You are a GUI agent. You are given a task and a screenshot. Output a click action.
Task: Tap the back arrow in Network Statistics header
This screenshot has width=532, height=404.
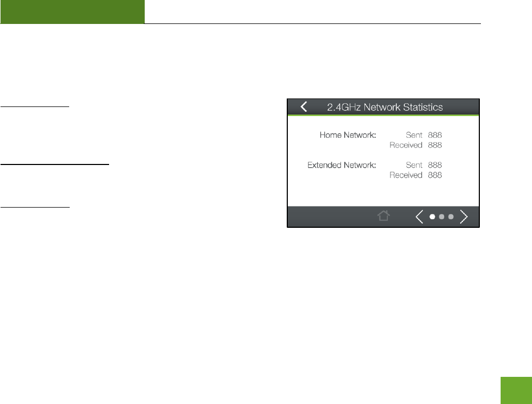tap(304, 106)
